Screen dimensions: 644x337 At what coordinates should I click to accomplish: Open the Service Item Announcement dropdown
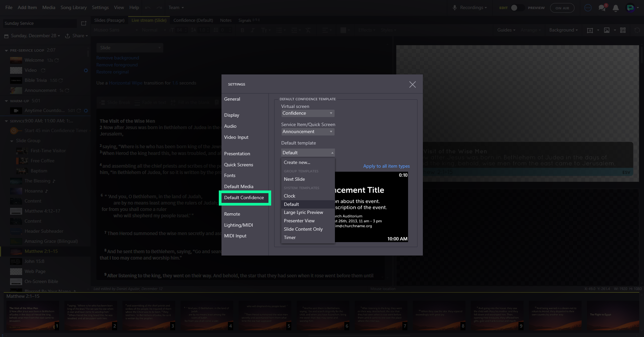coord(307,132)
